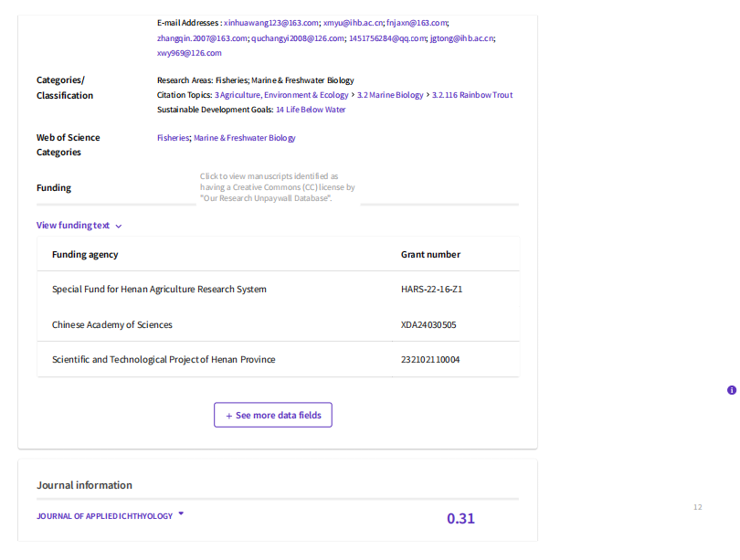Open citation topic Agriculture, Environment & Ecology
This screenshot has width=740, height=560.
tap(281, 95)
